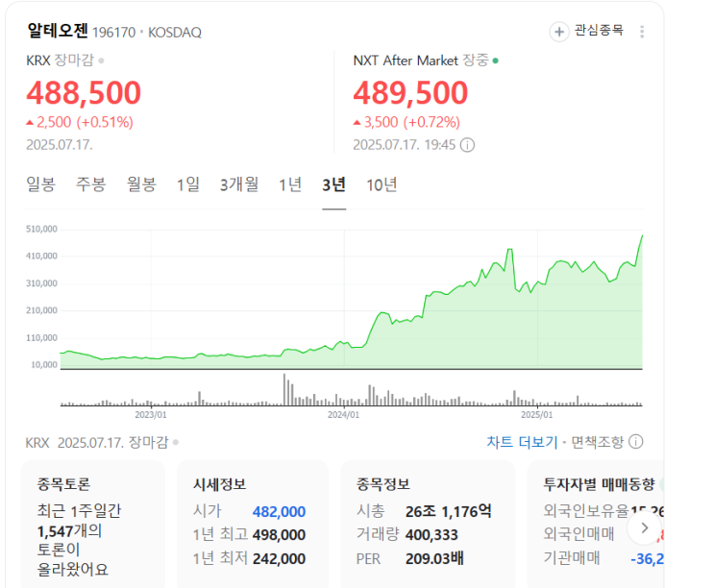Image resolution: width=714 pixels, height=588 pixels.
Task: Choose the 월봉 chart tab
Action: 141,184
